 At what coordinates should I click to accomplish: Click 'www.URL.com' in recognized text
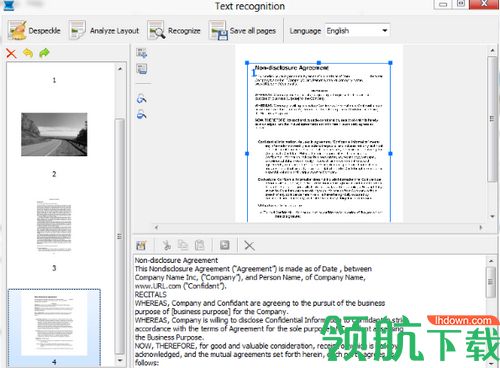158,286
